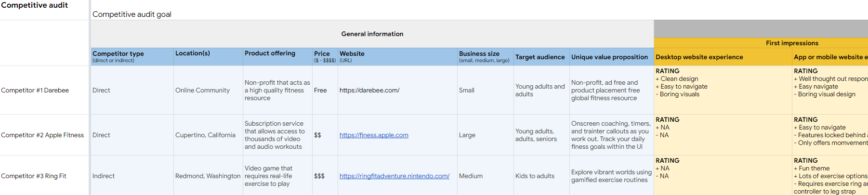Viewport: 868px width, 195px height.
Task: Select the Competitor #2 Apple Fitness label
Action: (42, 135)
